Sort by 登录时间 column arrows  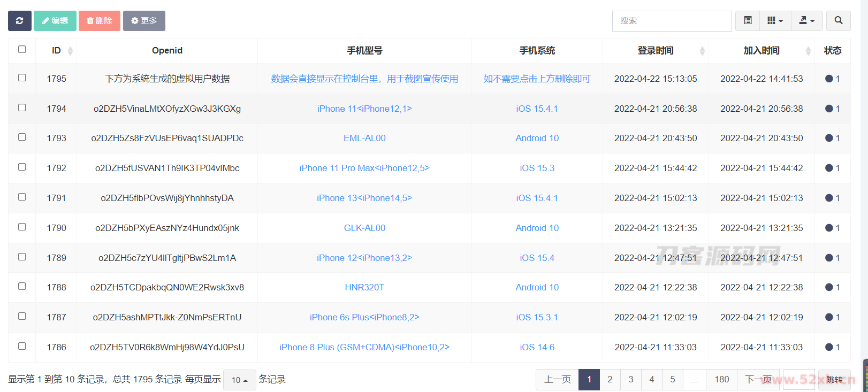click(702, 51)
